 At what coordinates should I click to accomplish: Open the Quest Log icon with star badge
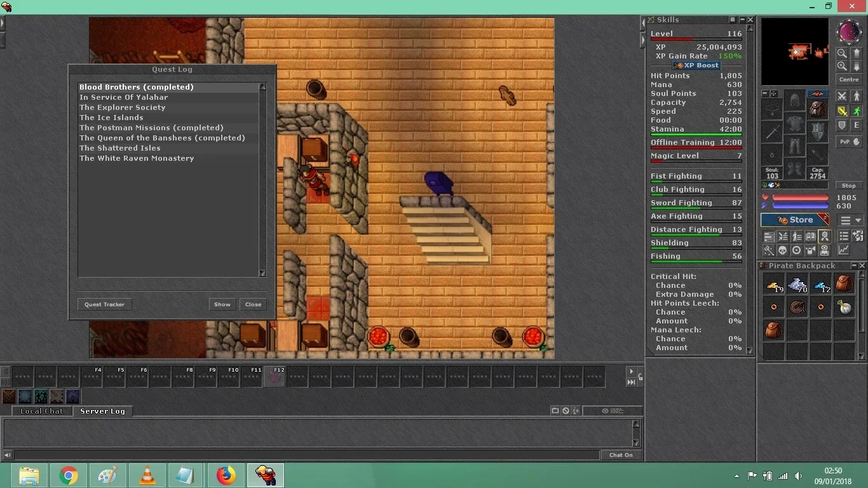(x=825, y=236)
